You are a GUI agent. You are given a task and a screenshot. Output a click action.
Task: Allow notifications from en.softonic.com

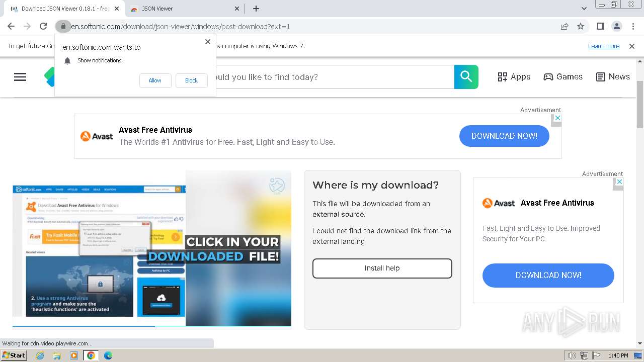pyautogui.click(x=155, y=80)
